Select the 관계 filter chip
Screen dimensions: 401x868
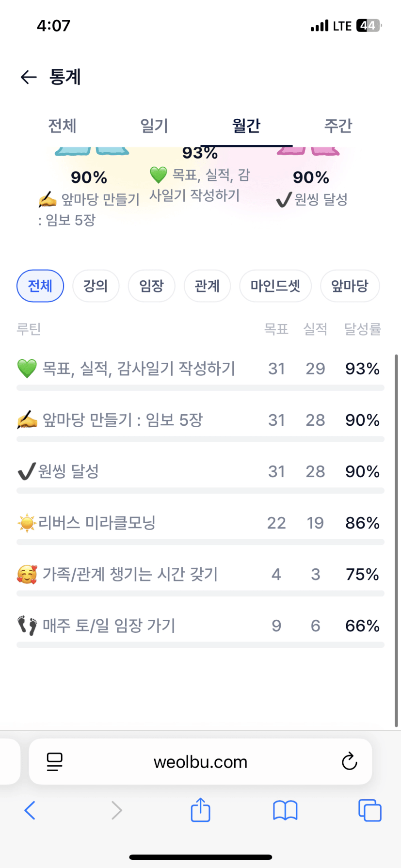(207, 286)
